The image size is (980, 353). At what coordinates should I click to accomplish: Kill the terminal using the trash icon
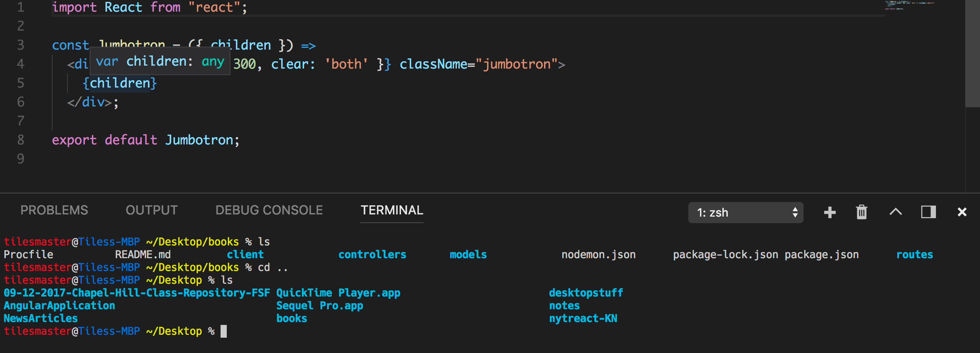[861, 212]
